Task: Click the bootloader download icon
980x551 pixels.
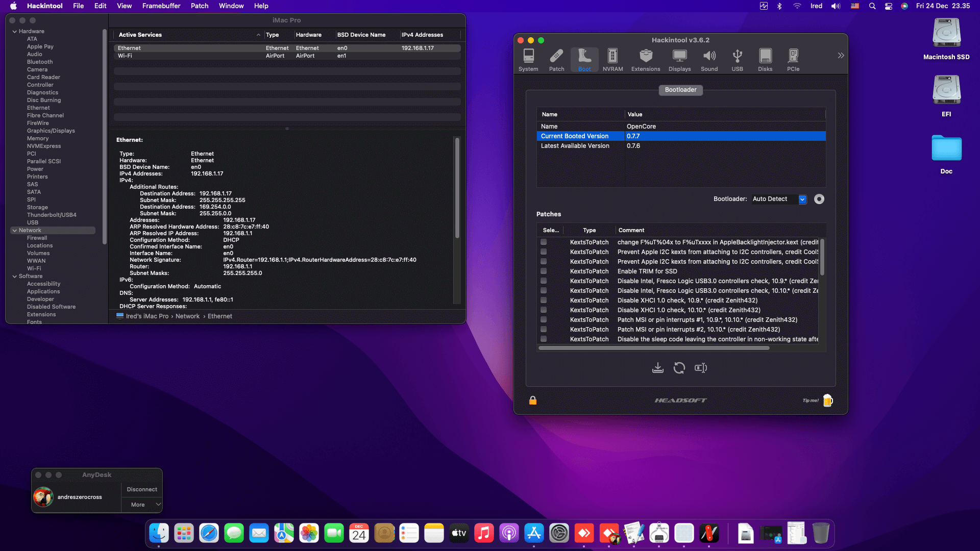Action: 658,368
